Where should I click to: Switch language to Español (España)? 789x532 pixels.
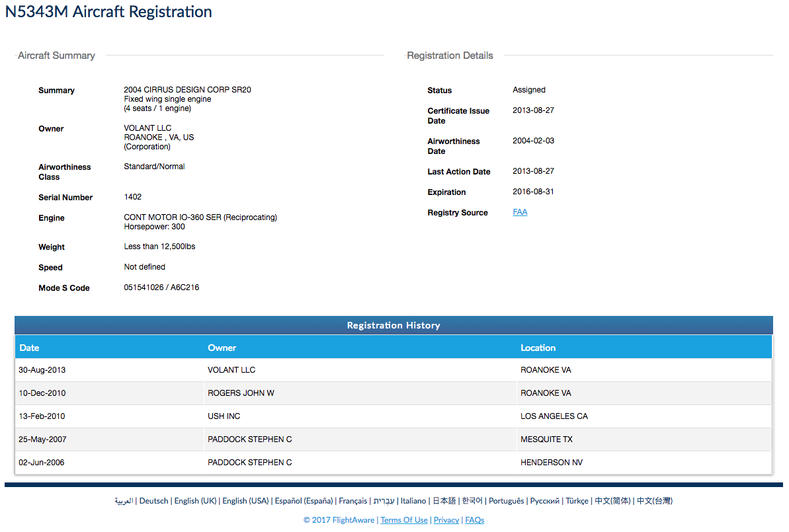[x=304, y=501]
